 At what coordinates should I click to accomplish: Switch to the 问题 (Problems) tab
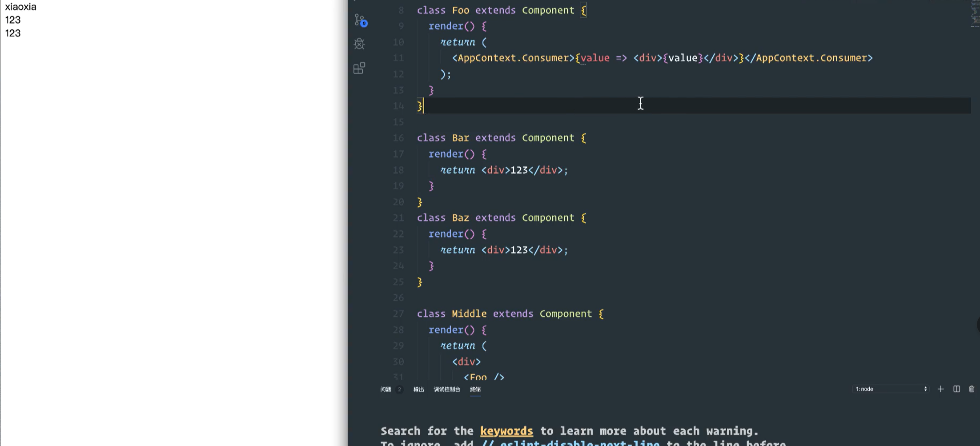tap(386, 390)
